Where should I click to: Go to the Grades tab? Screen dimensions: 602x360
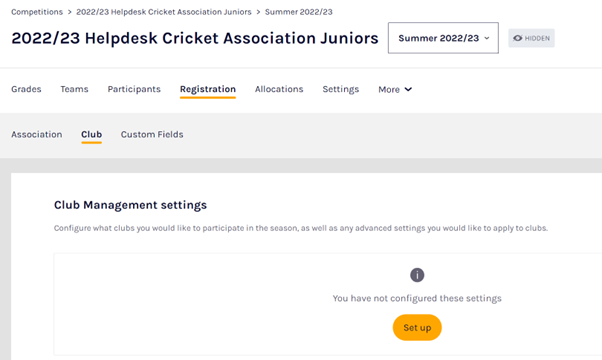click(x=26, y=89)
